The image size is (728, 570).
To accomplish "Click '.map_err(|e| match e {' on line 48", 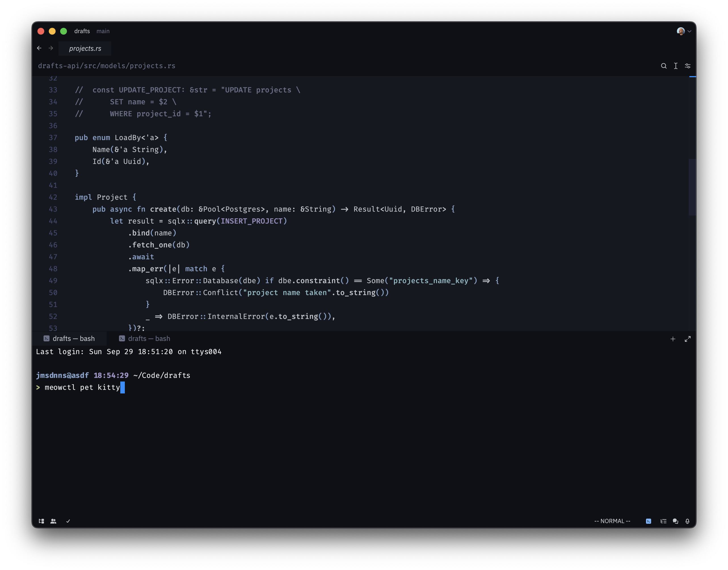I will point(176,269).
